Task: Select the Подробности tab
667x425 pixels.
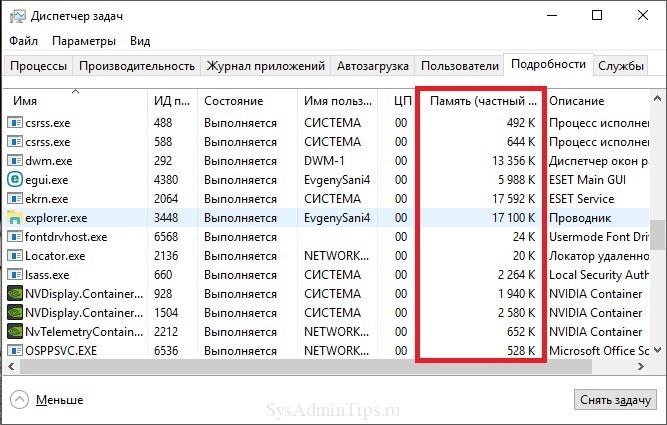Action: (548, 64)
